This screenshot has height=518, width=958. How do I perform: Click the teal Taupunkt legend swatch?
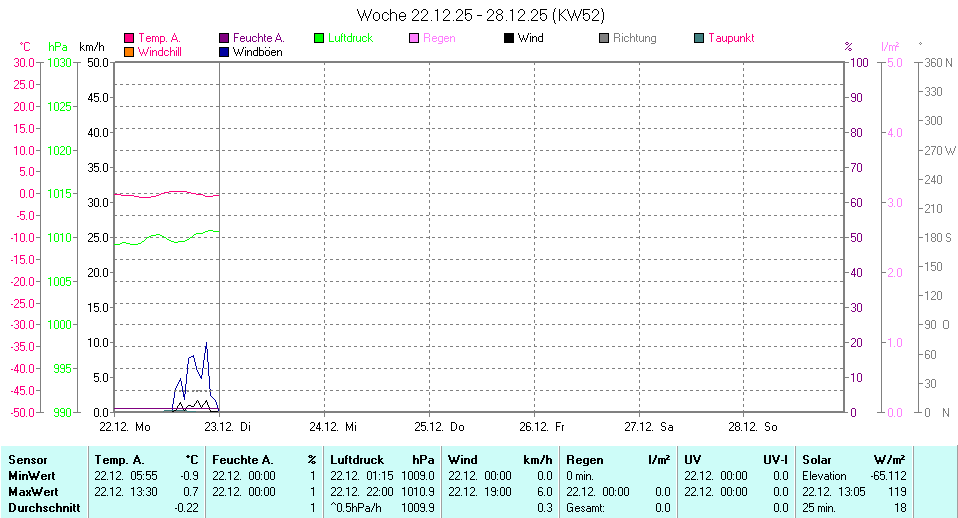coord(699,38)
